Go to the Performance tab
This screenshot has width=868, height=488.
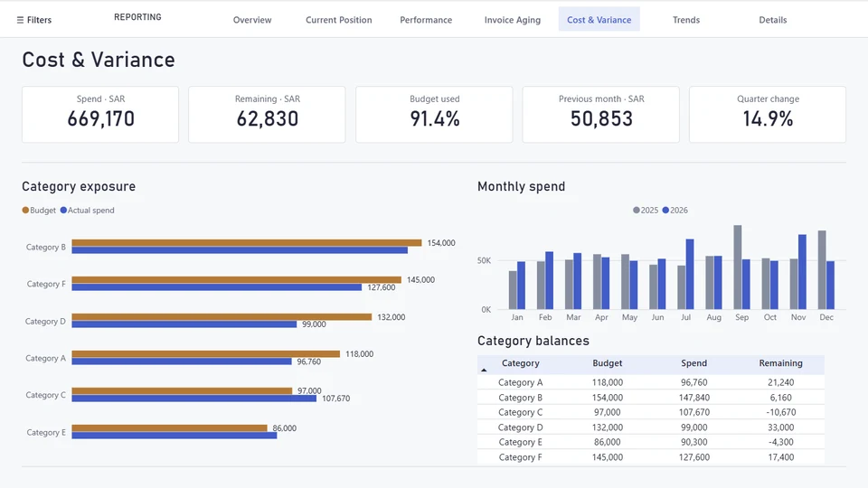click(x=426, y=20)
